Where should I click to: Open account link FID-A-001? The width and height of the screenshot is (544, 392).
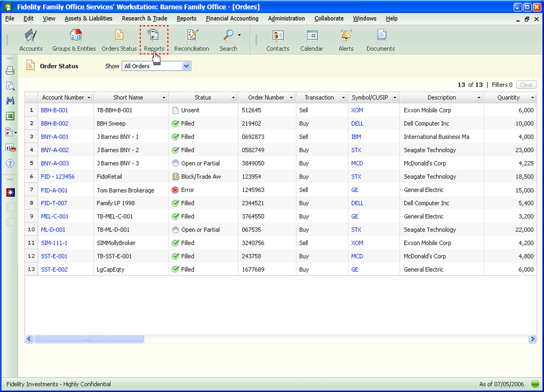54,190
